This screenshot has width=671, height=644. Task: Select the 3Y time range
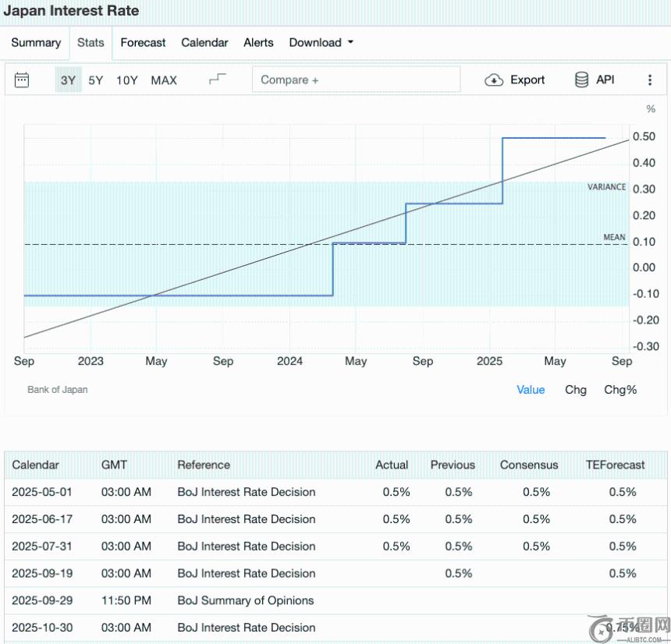[68, 80]
